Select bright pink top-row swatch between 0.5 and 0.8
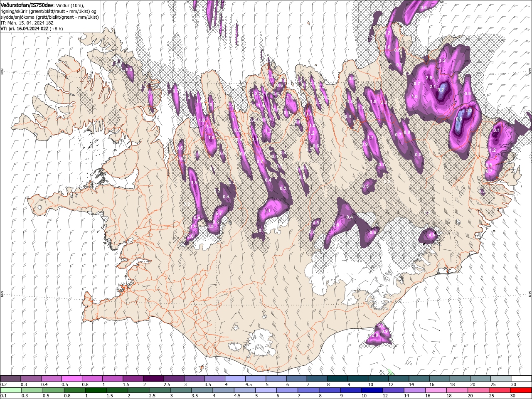Viewport: 532px width, 399px height. pos(71,379)
